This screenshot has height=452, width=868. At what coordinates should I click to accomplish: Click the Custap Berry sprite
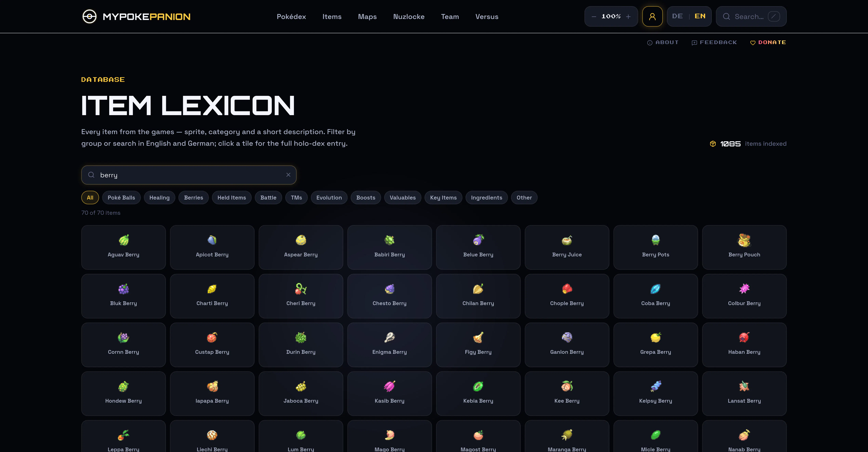(212, 338)
